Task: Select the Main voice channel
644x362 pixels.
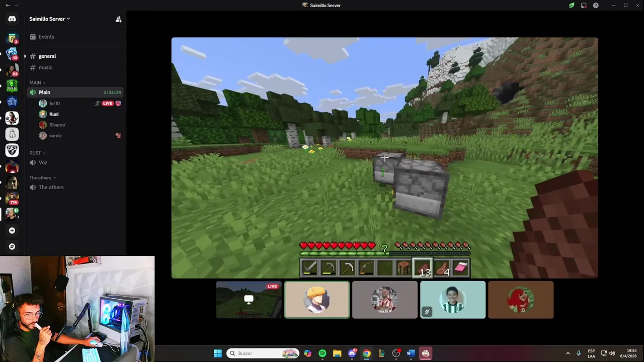Action: click(x=75, y=92)
